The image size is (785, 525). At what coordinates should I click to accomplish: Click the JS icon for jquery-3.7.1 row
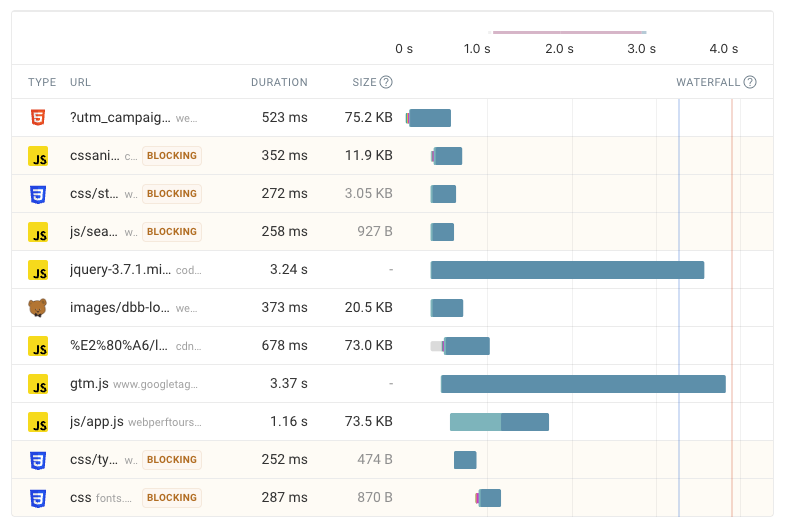38,270
